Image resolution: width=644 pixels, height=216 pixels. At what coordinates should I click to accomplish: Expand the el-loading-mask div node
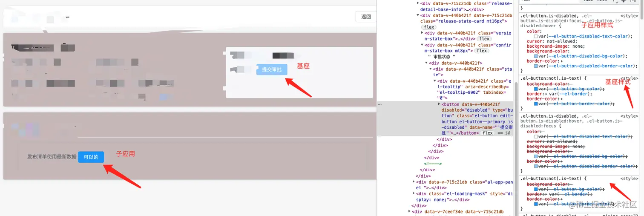click(x=414, y=193)
